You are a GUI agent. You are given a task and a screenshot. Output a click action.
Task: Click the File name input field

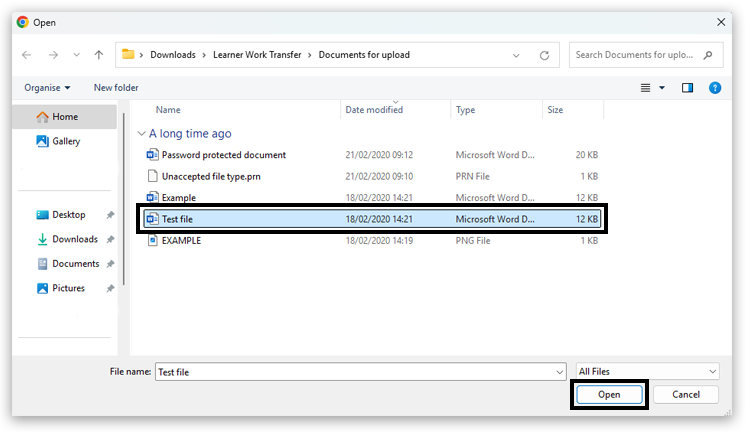355,371
